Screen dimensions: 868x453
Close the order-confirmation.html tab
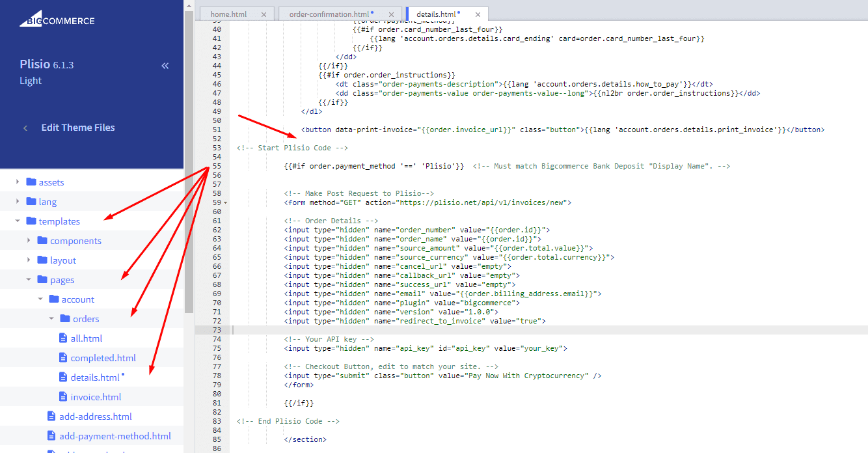pyautogui.click(x=390, y=14)
